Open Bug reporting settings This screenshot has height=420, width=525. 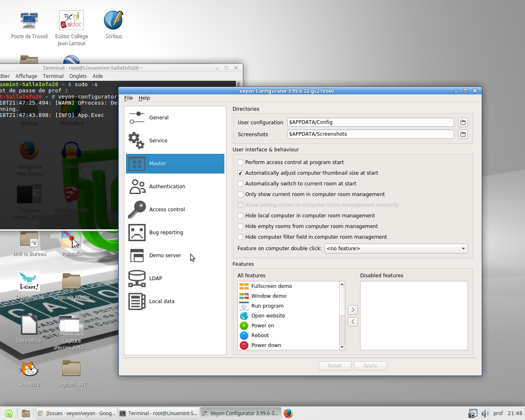point(137,232)
